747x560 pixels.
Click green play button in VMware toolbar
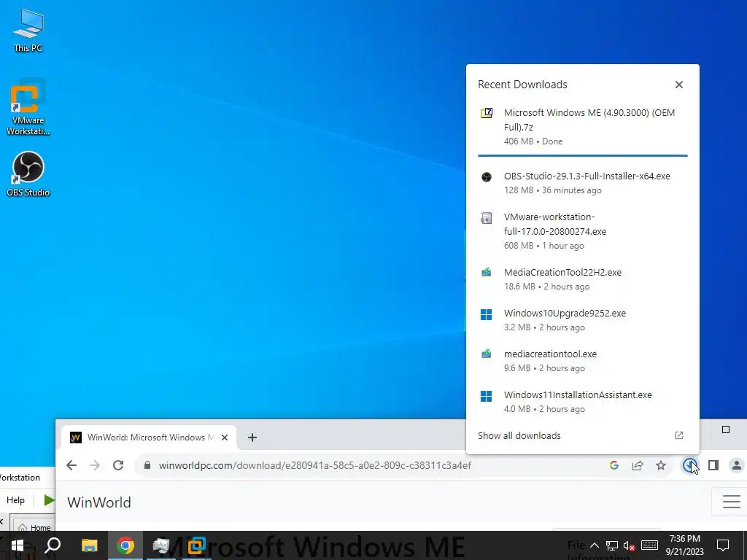coord(49,500)
